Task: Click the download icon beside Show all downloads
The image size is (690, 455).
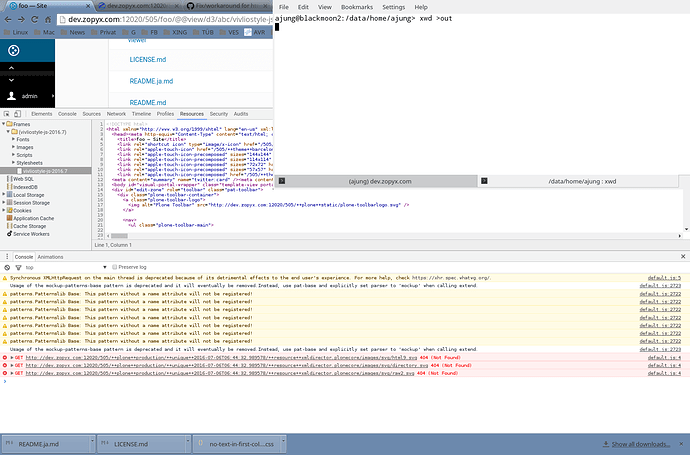Action: point(606,444)
